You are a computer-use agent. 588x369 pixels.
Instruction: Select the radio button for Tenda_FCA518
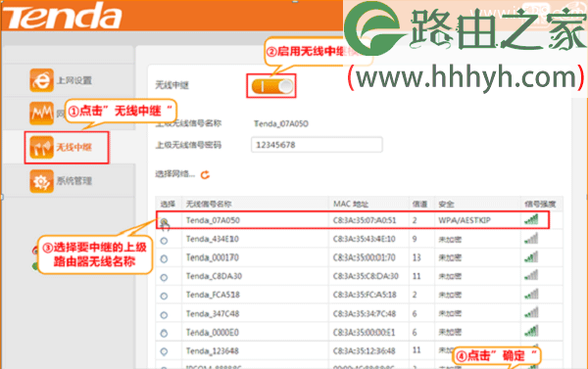point(164,296)
